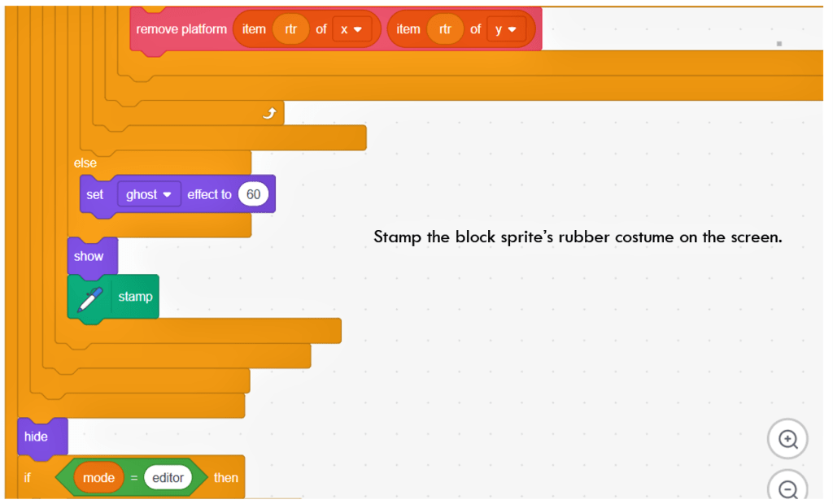The image size is (833, 504).
Task: Click the rtr variable in item of y
Action: [445, 29]
